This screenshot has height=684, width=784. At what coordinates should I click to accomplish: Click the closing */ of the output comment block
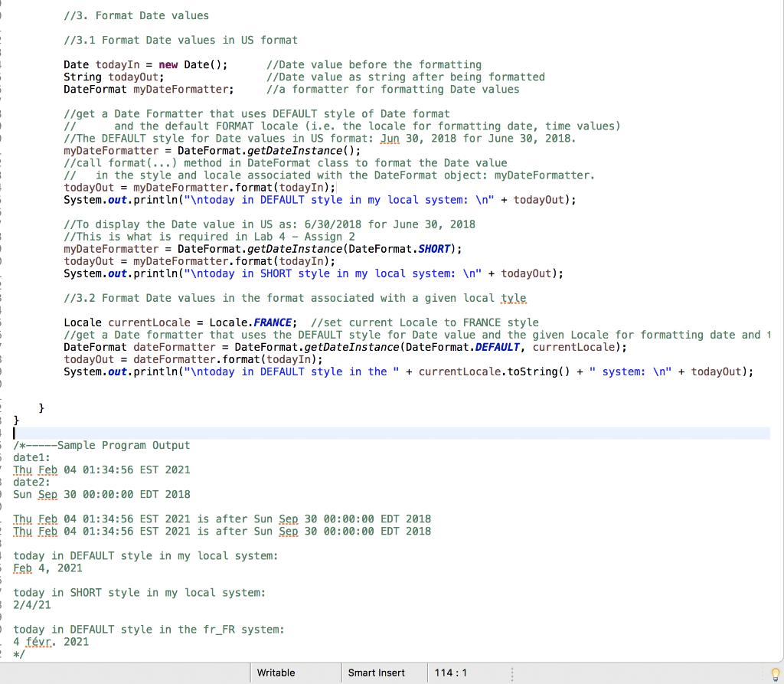17,653
